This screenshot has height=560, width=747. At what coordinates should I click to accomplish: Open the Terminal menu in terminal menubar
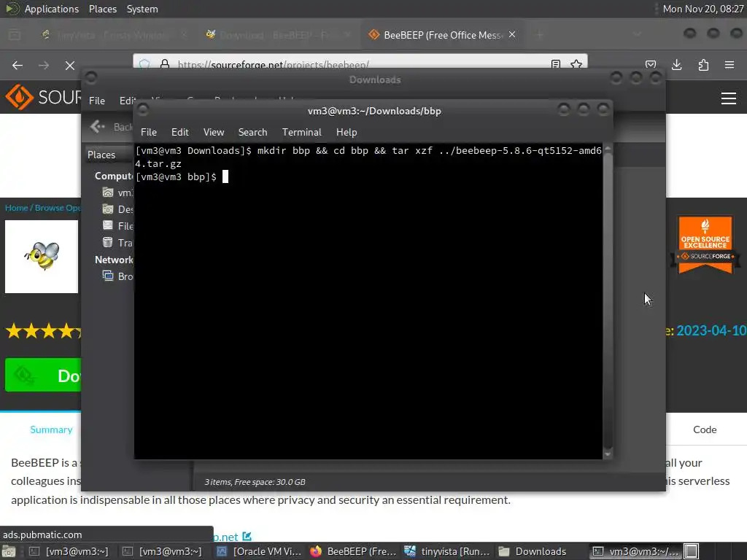[x=301, y=132]
